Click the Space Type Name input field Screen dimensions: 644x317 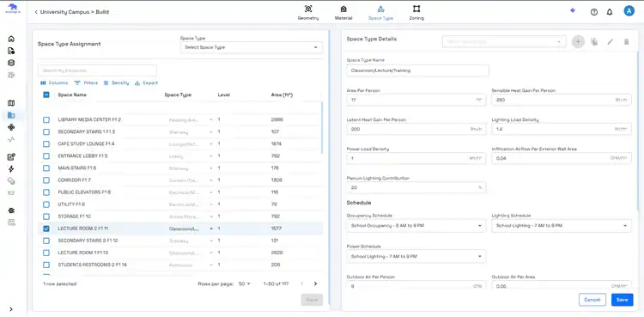tap(417, 70)
